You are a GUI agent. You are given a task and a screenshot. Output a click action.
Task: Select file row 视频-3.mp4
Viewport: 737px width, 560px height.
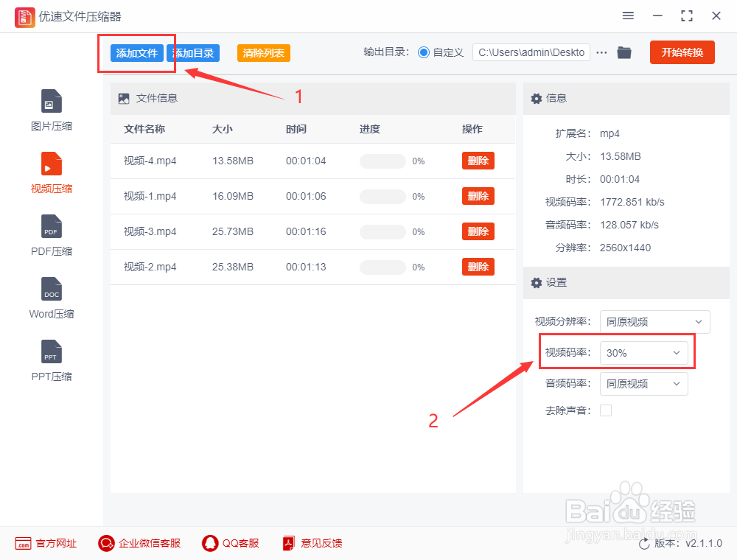312,231
